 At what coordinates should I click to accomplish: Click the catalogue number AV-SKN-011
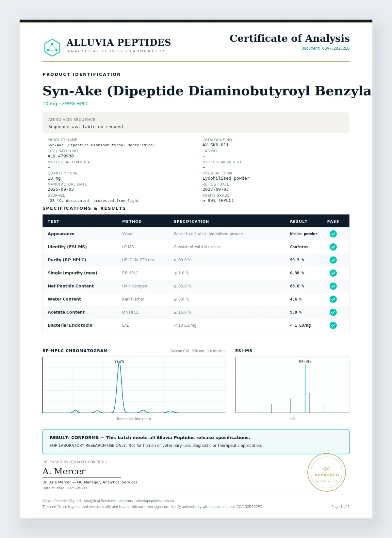click(216, 145)
